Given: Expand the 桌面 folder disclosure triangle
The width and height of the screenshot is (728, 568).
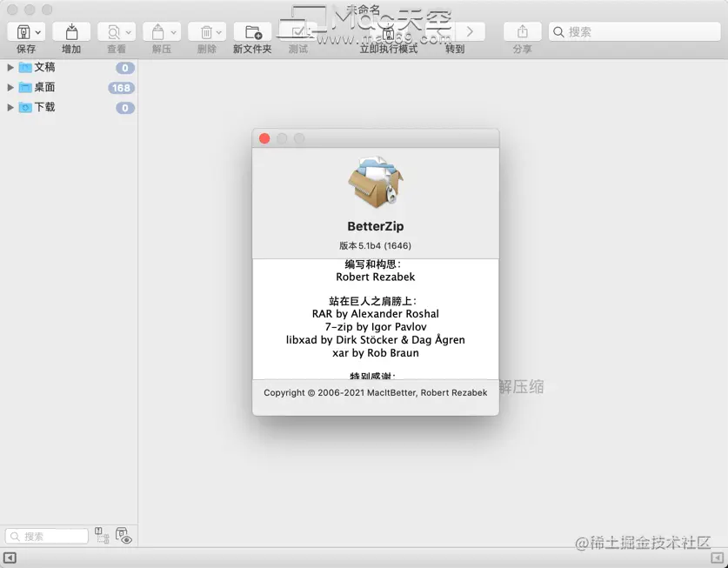Looking at the screenshot, I should pyautogui.click(x=10, y=87).
